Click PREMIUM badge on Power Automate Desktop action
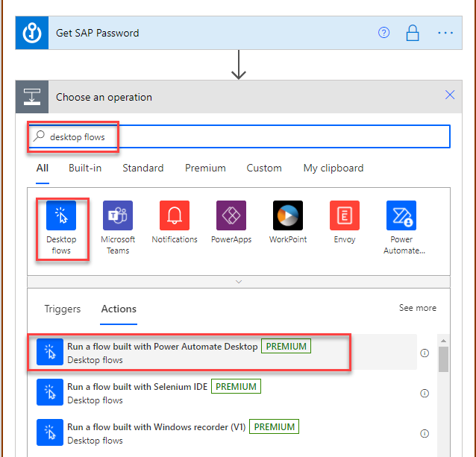Viewport: 476px width, 457px height. coord(286,347)
